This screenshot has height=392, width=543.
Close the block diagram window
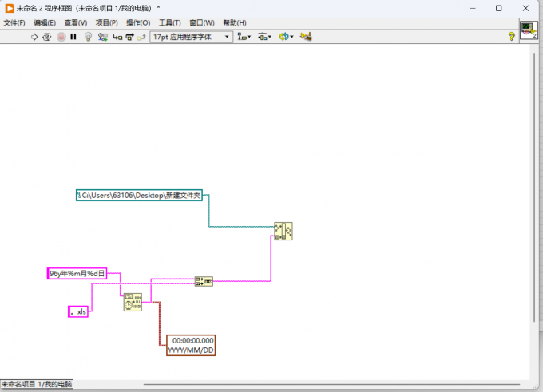[x=525, y=8]
